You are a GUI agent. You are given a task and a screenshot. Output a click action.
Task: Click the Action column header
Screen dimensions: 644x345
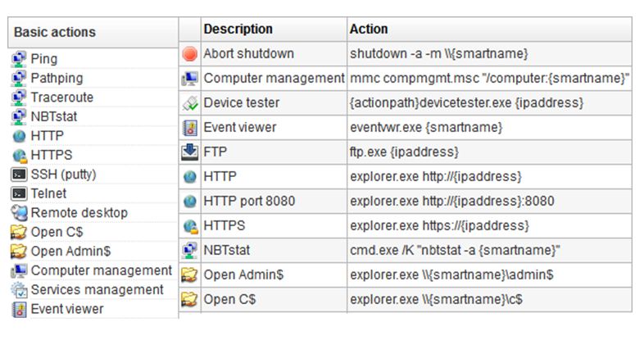(369, 30)
